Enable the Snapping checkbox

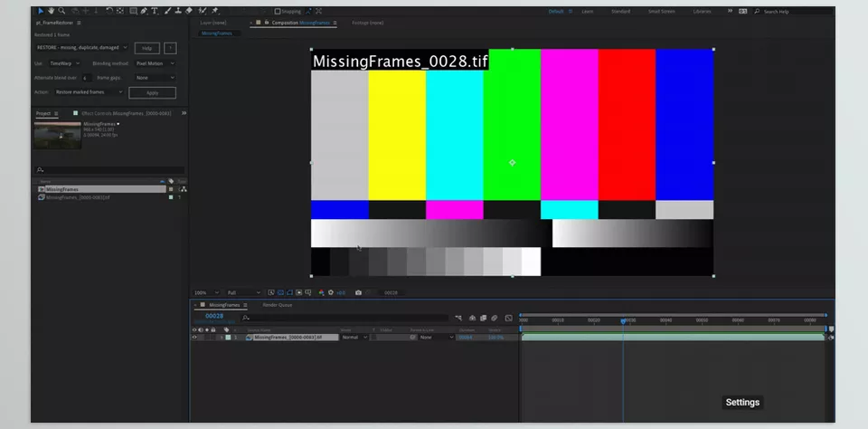(x=278, y=12)
